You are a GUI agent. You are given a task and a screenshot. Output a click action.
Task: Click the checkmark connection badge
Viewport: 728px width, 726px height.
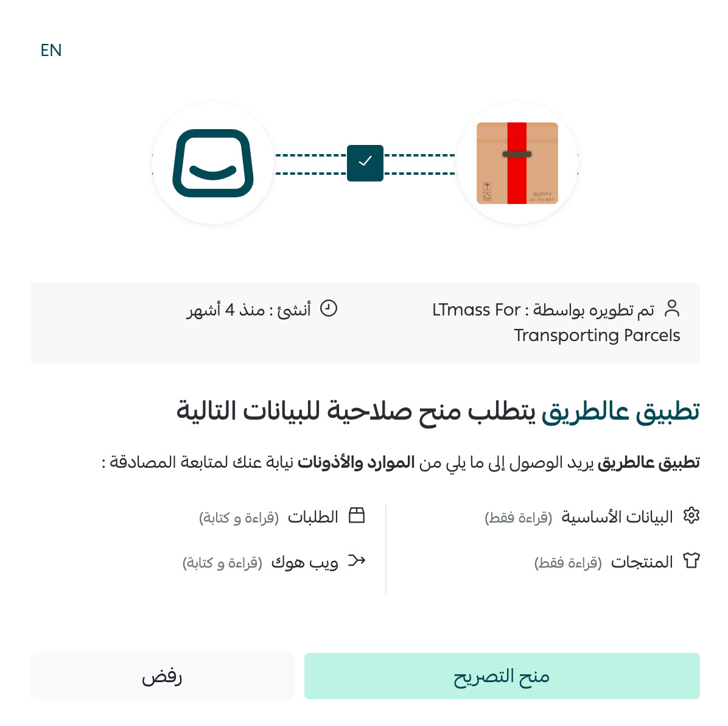(365, 163)
